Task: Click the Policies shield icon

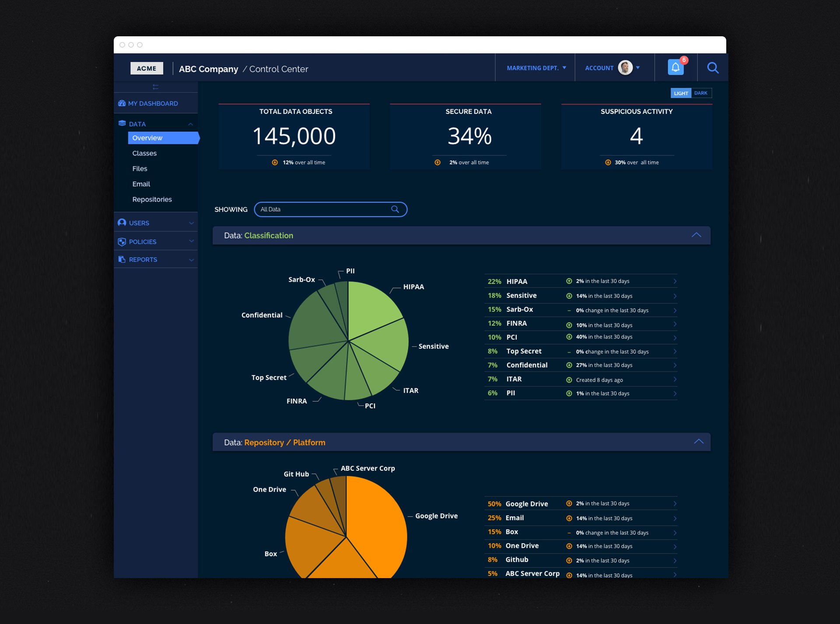Action: (x=122, y=241)
